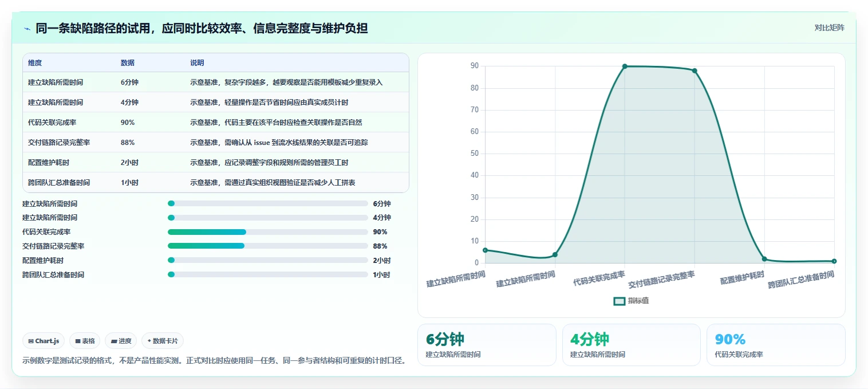Click the 1小时 table cell

[129, 183]
